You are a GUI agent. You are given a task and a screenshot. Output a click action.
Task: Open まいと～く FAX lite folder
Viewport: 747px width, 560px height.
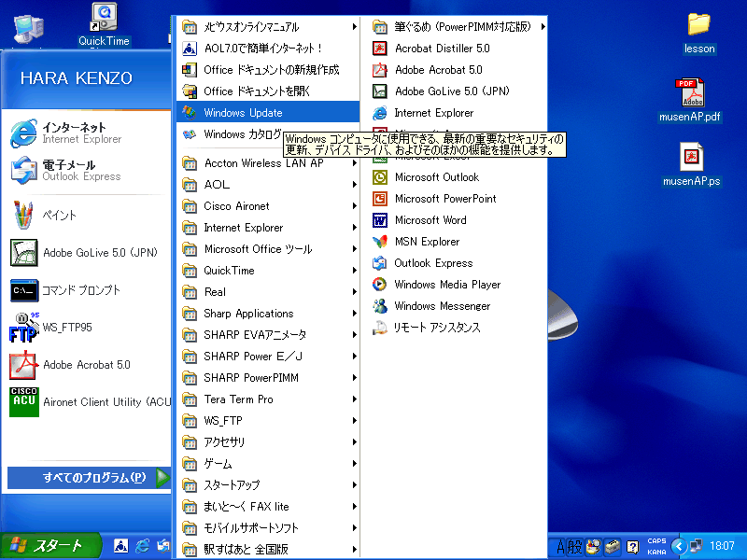[268, 506]
